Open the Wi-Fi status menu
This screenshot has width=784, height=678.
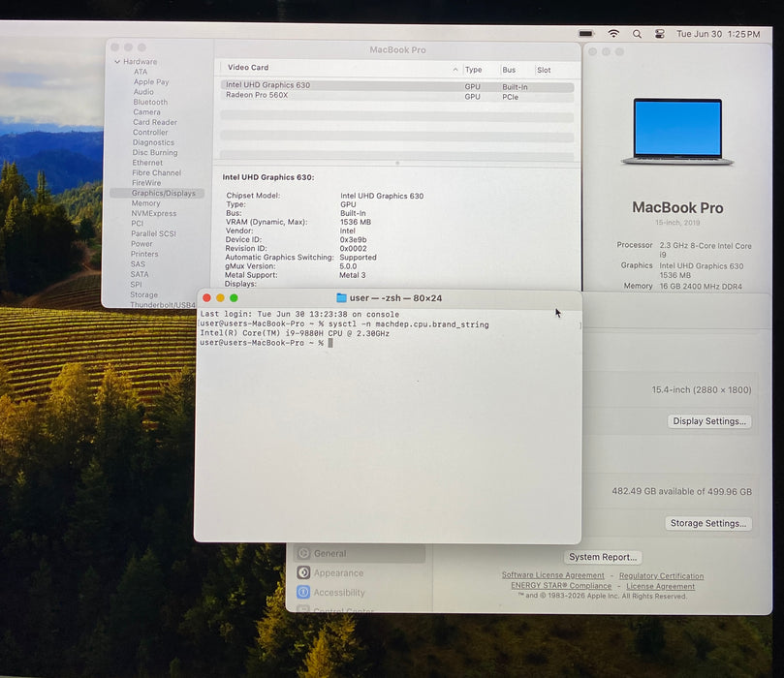[613, 34]
